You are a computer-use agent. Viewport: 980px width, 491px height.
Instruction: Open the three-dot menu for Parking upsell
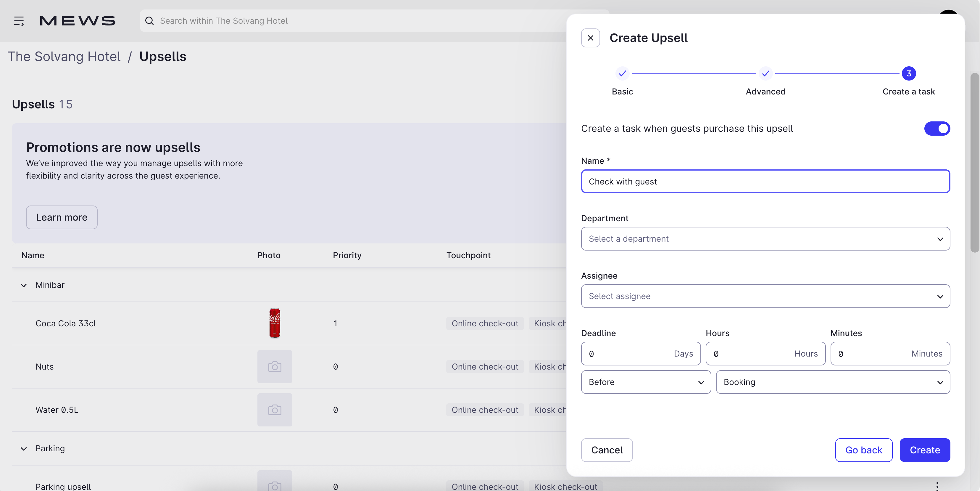[x=937, y=486]
